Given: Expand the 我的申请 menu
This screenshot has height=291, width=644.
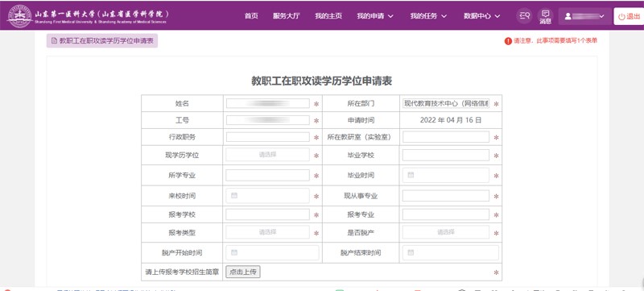Looking at the screenshot, I should (x=374, y=16).
